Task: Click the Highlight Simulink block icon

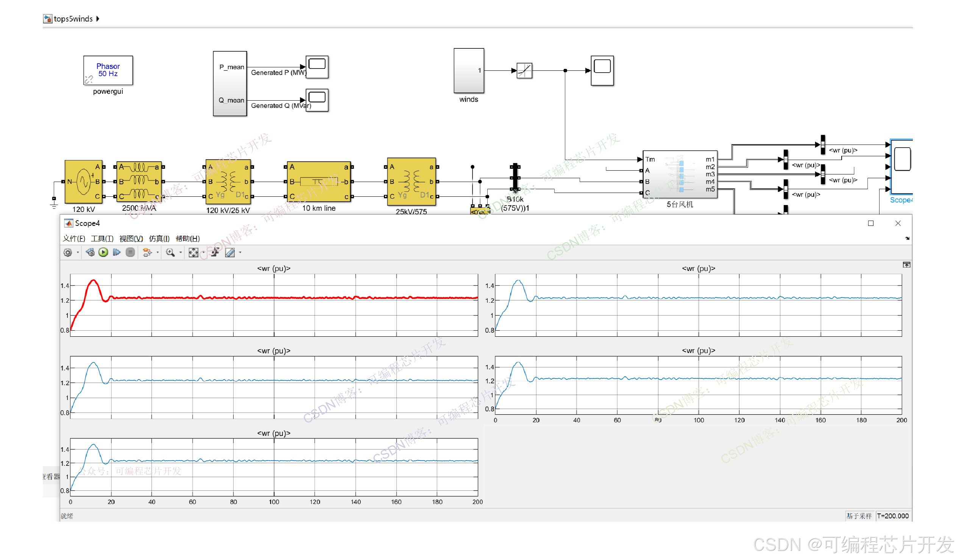Action: [x=147, y=252]
